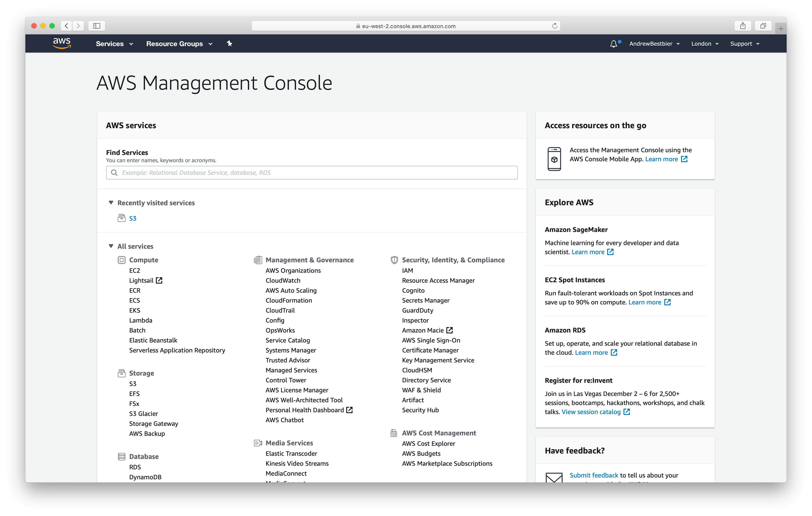Click the Safari back arrow
The height and width of the screenshot is (516, 812).
coord(66,26)
